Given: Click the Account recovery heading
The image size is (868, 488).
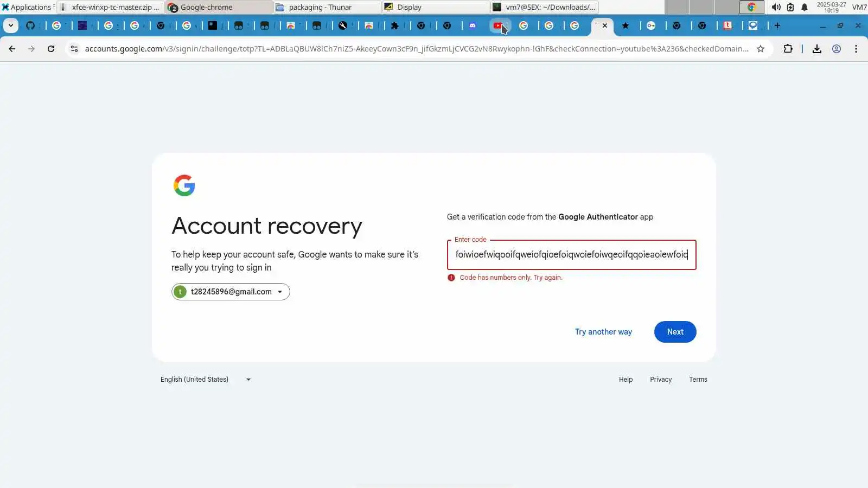Looking at the screenshot, I should [x=267, y=226].
